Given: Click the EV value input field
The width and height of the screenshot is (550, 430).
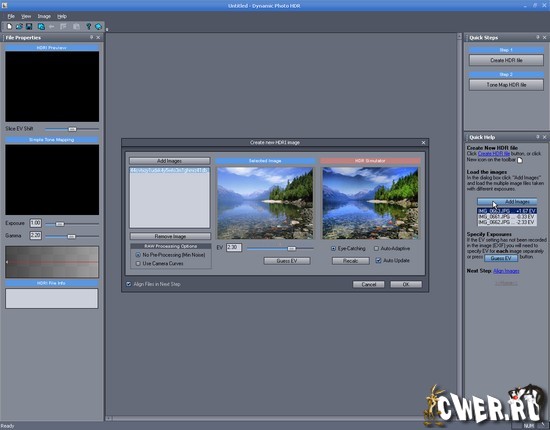Looking at the screenshot, I should click(x=234, y=248).
